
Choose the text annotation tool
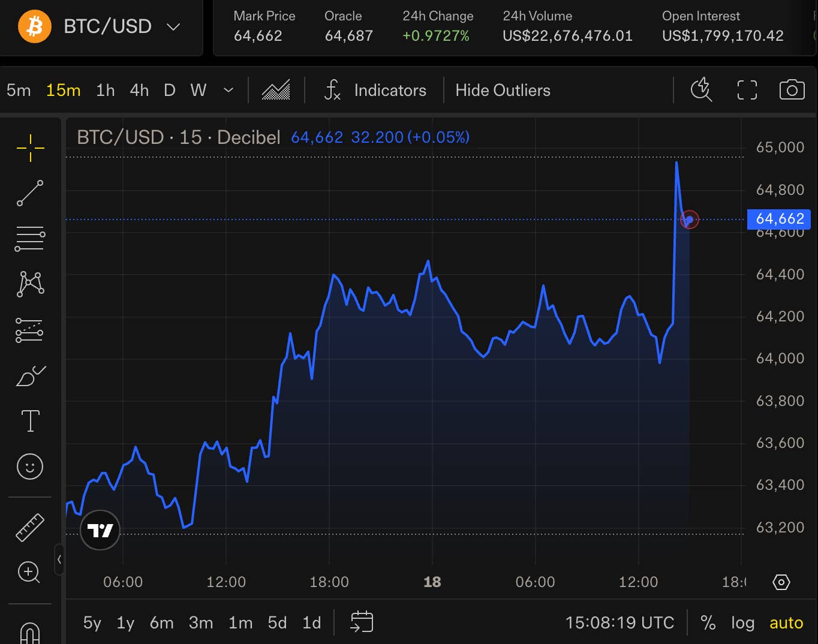[30, 421]
